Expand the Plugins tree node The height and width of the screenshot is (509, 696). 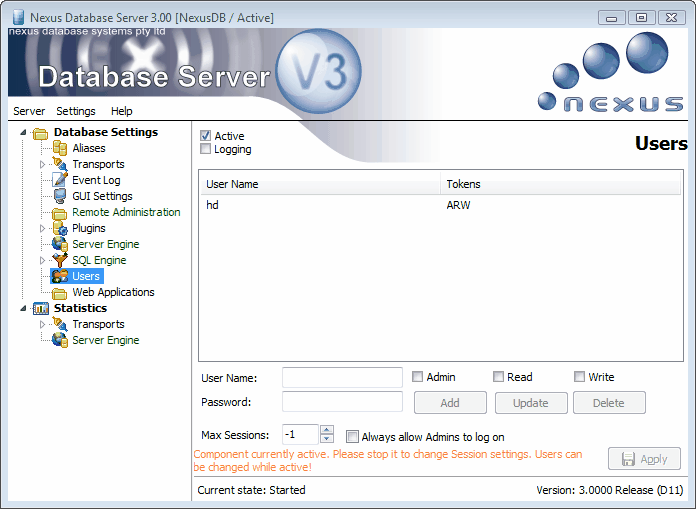tap(43, 228)
